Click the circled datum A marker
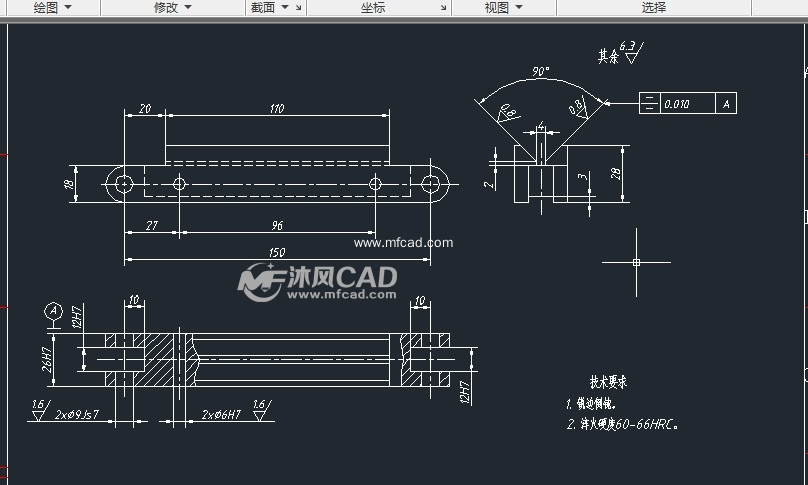This screenshot has width=808, height=485. click(54, 311)
